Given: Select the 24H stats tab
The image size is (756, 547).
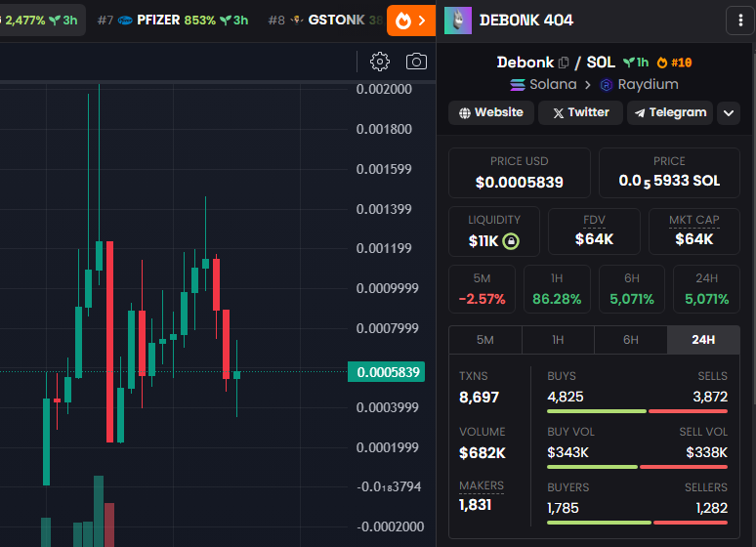Looking at the screenshot, I should pyautogui.click(x=703, y=340).
